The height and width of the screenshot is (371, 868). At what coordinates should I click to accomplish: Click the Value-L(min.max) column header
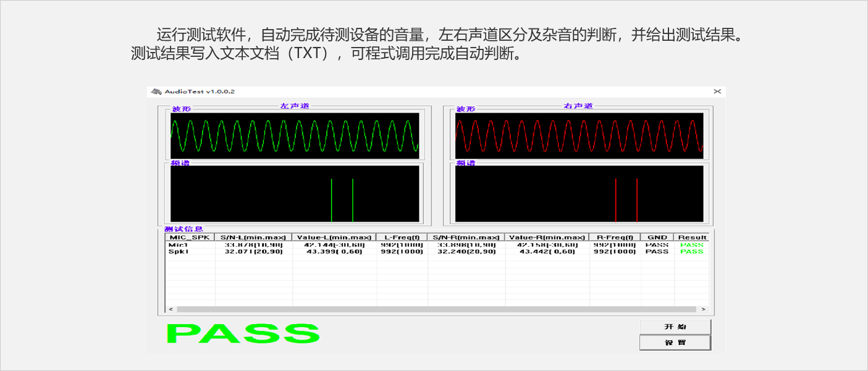click(334, 237)
